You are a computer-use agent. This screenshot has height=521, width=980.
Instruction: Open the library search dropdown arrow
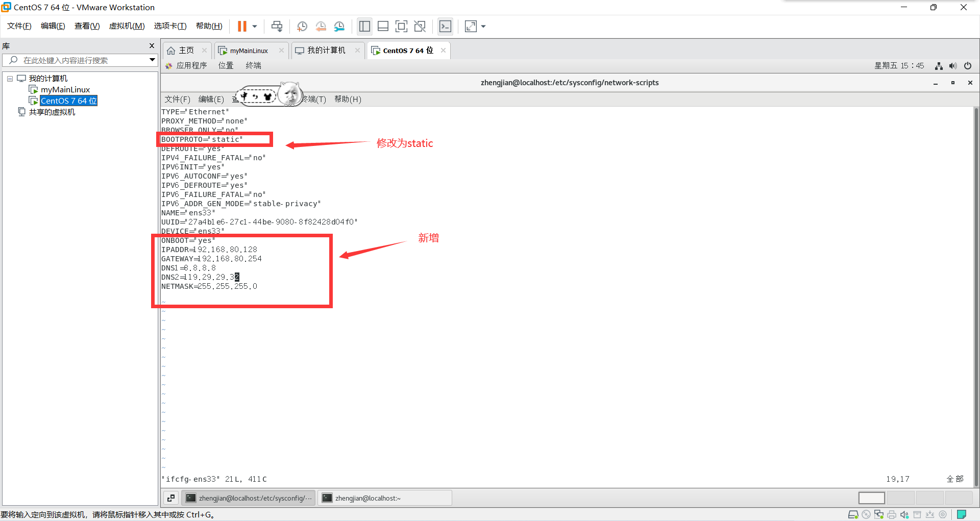(152, 60)
